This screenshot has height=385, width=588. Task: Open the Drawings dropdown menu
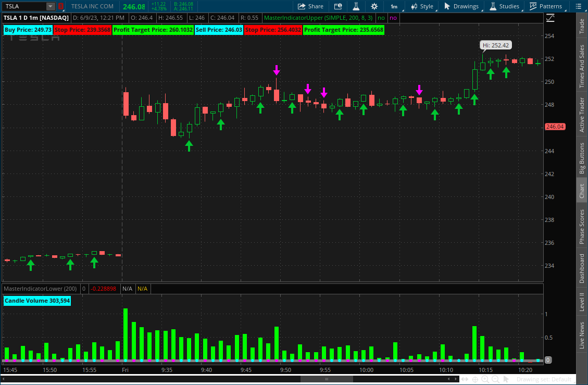point(461,6)
